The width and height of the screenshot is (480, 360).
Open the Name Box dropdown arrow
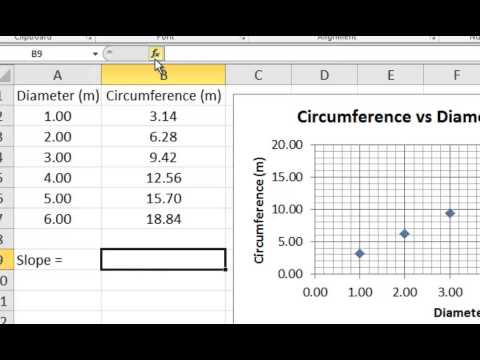click(95, 54)
